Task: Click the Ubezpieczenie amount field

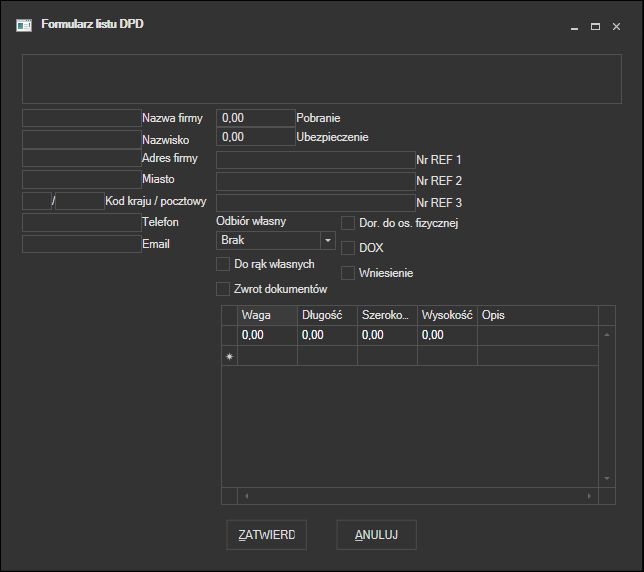Action: pyautogui.click(x=256, y=137)
